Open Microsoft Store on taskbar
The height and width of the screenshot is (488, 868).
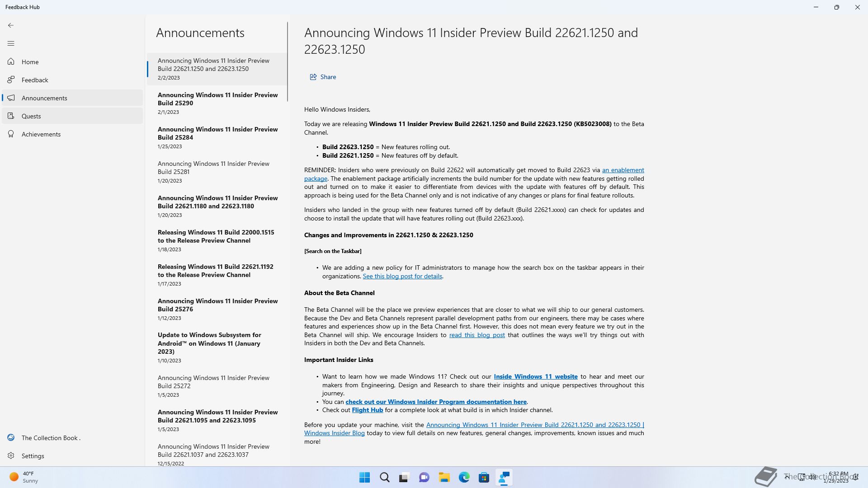(x=484, y=478)
